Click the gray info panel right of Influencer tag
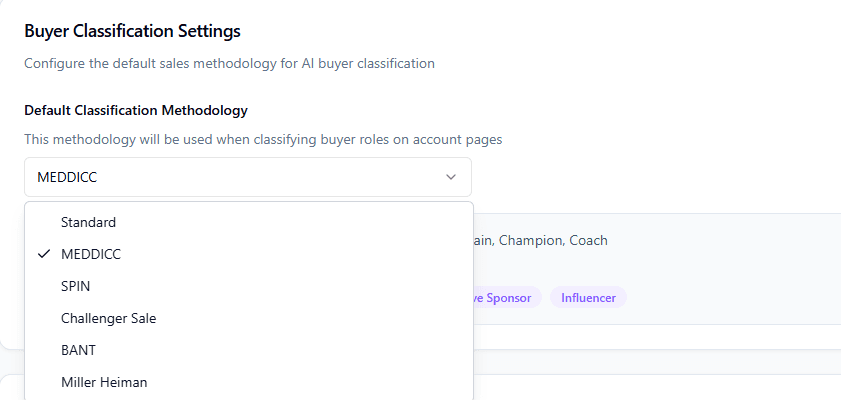841x400 pixels. (730, 298)
